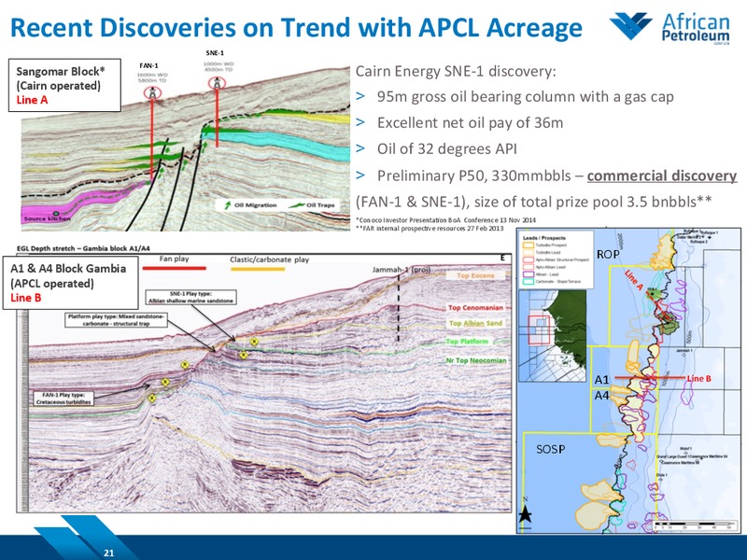Viewport: 747px width, 560px height.
Task: Click the underlined 'commercial discovery' text
Action: (662, 175)
